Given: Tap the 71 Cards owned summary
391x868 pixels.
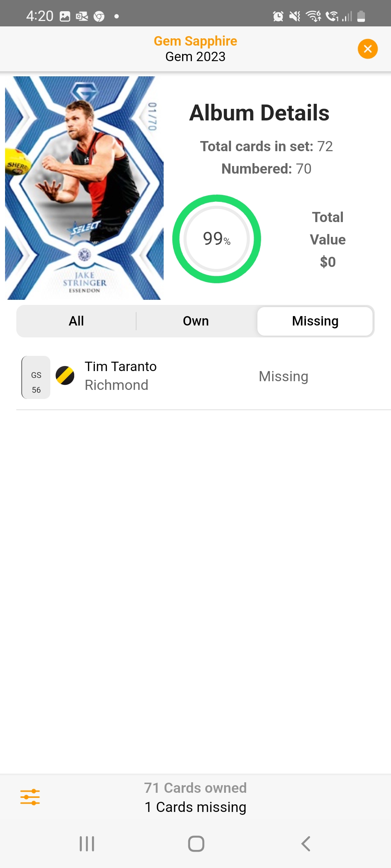Looking at the screenshot, I should (195, 788).
